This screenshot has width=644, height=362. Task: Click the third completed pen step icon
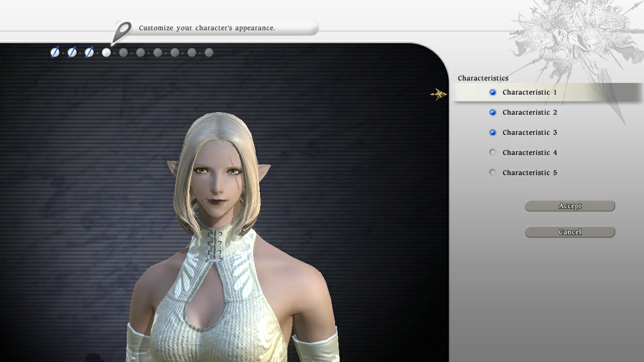89,52
